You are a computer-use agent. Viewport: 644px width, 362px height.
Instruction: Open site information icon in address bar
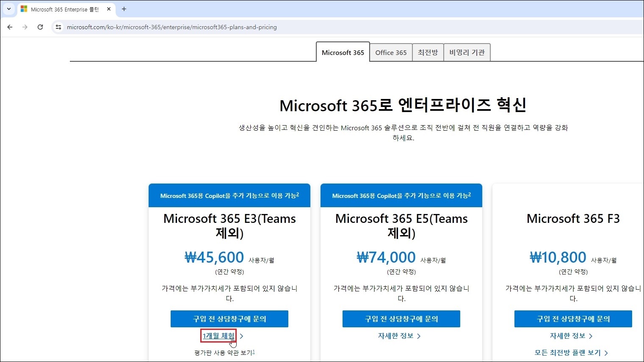pos(58,27)
